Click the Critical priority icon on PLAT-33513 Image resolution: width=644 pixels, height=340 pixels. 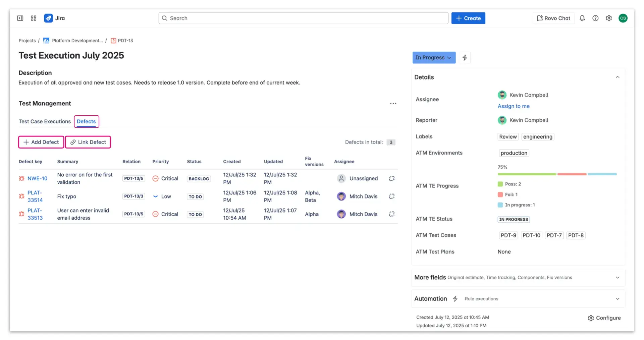(x=156, y=214)
